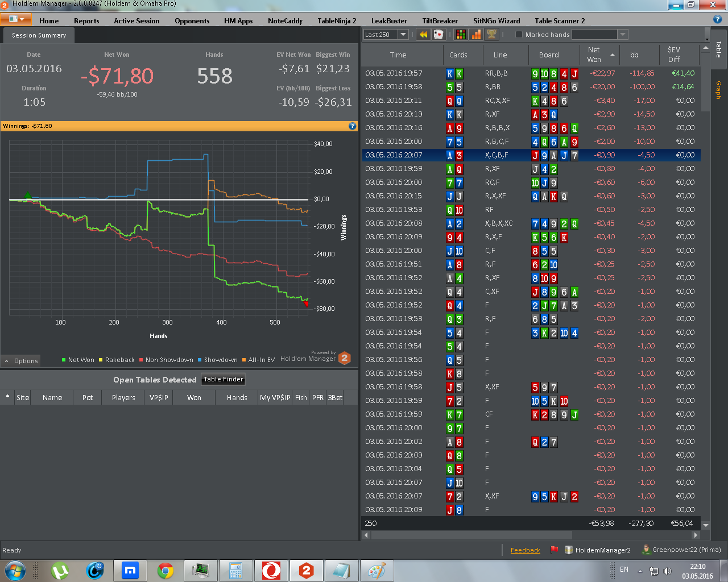Toggle Non Showdown legend series

coord(166,360)
